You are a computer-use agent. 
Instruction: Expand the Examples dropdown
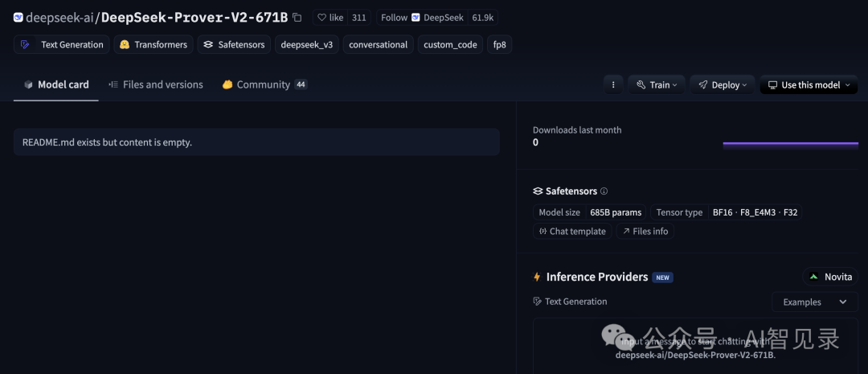[x=814, y=302]
